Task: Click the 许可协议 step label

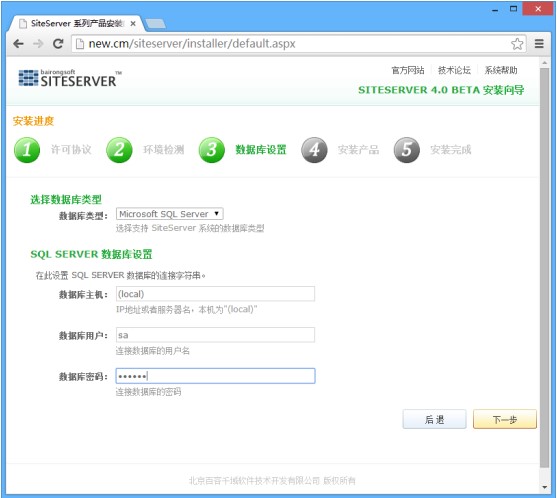Action: [x=71, y=150]
